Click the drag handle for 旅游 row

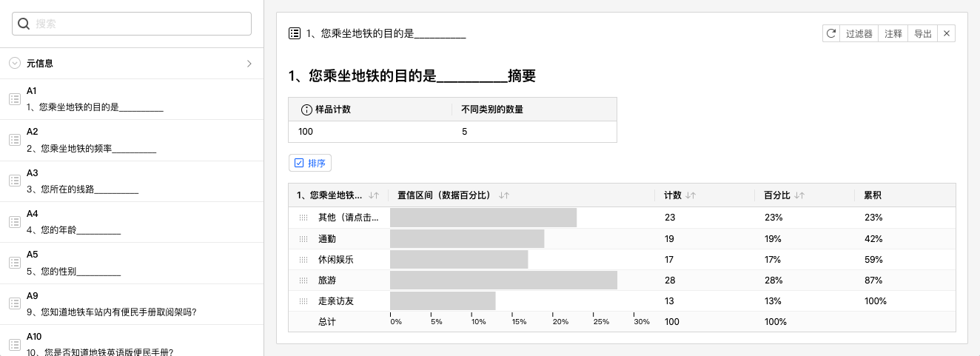pyautogui.click(x=303, y=281)
